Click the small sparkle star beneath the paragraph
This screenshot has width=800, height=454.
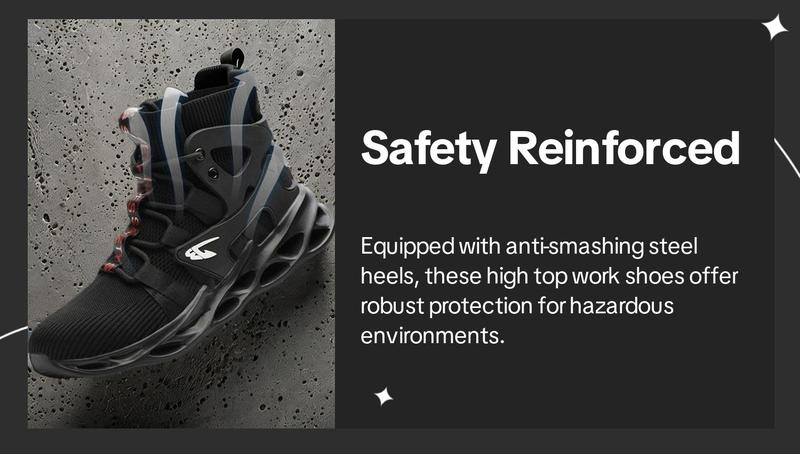click(384, 396)
